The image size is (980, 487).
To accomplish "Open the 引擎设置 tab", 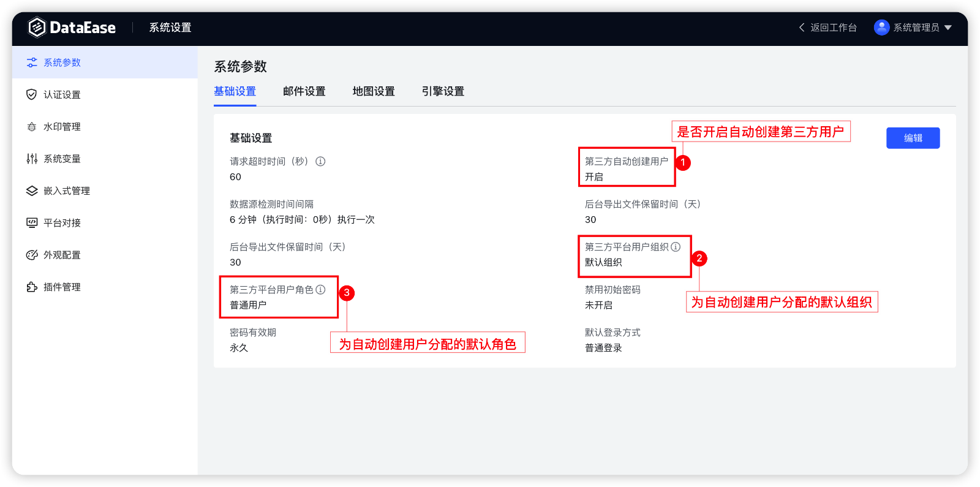I will [443, 91].
